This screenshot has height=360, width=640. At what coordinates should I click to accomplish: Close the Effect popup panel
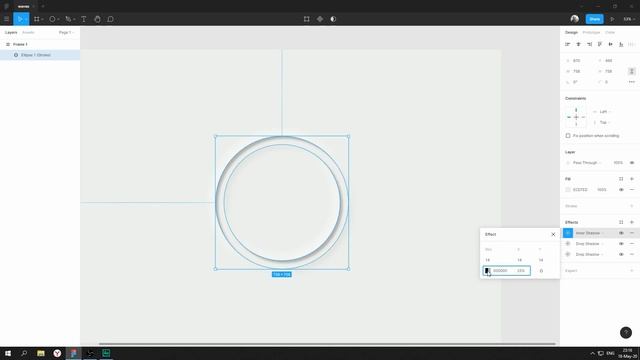(x=553, y=234)
